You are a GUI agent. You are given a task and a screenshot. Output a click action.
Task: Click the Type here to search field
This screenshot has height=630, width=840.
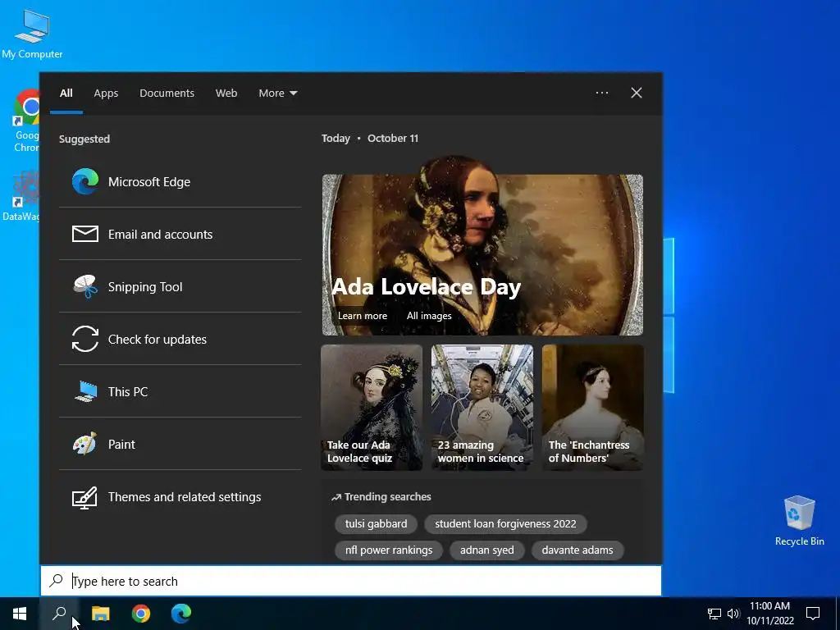[x=351, y=581]
